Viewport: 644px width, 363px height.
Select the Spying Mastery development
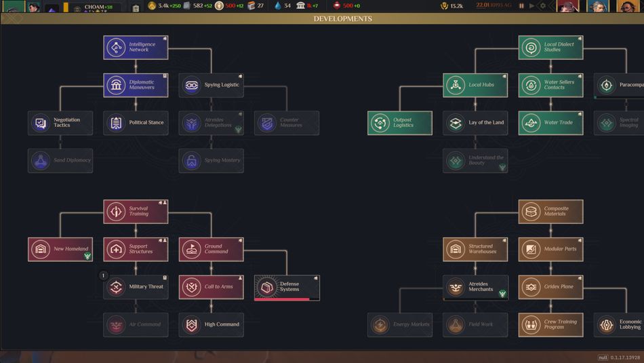click(211, 160)
